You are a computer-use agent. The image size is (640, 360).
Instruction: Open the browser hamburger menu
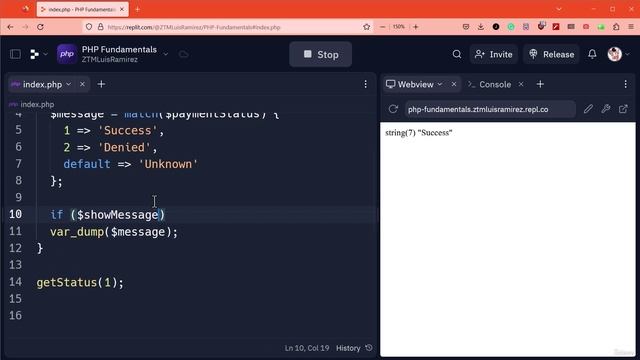point(631,27)
